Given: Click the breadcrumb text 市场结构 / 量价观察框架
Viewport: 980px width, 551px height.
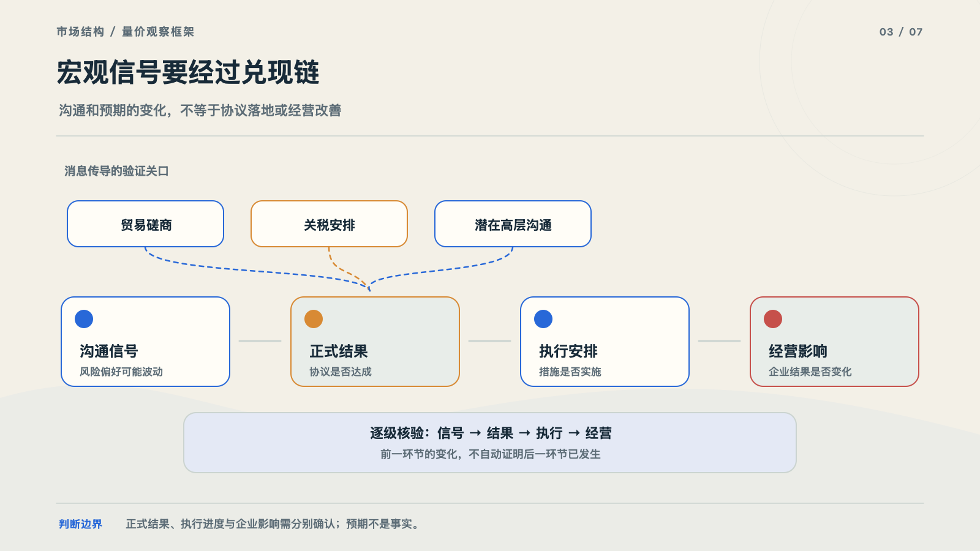Looking at the screenshot, I should (x=125, y=32).
